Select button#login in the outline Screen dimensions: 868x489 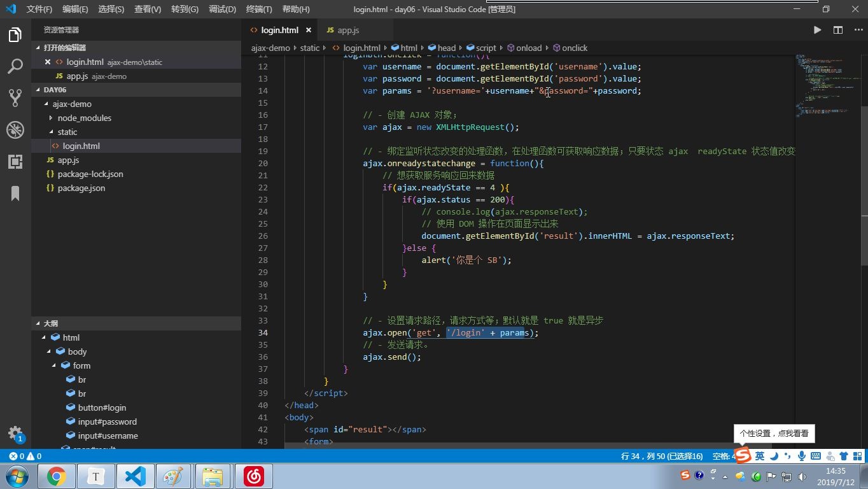click(102, 407)
